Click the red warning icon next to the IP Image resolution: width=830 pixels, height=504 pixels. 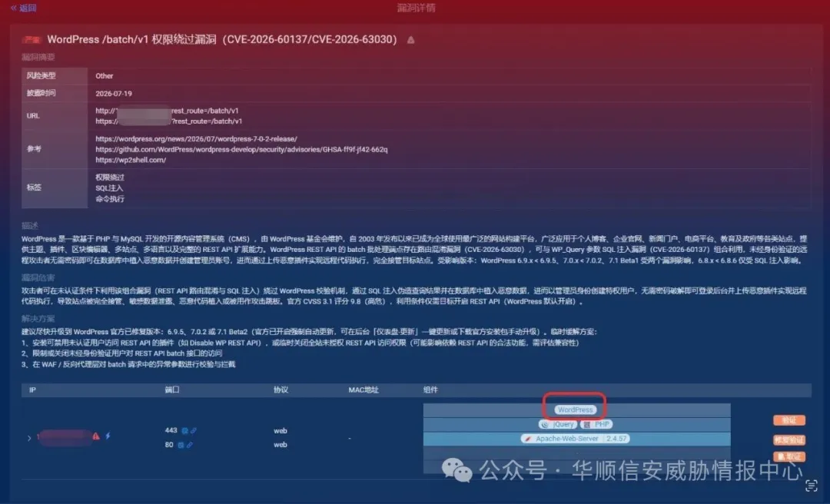click(96, 436)
